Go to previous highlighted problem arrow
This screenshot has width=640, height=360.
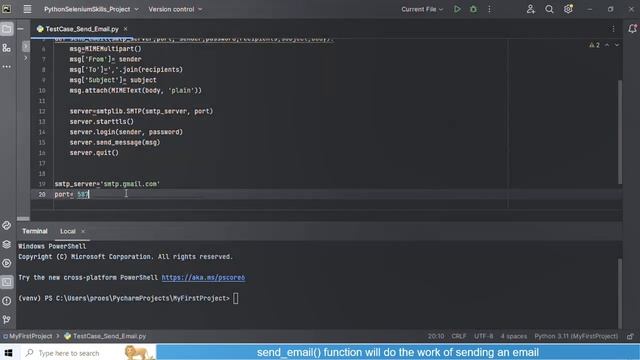607,45
